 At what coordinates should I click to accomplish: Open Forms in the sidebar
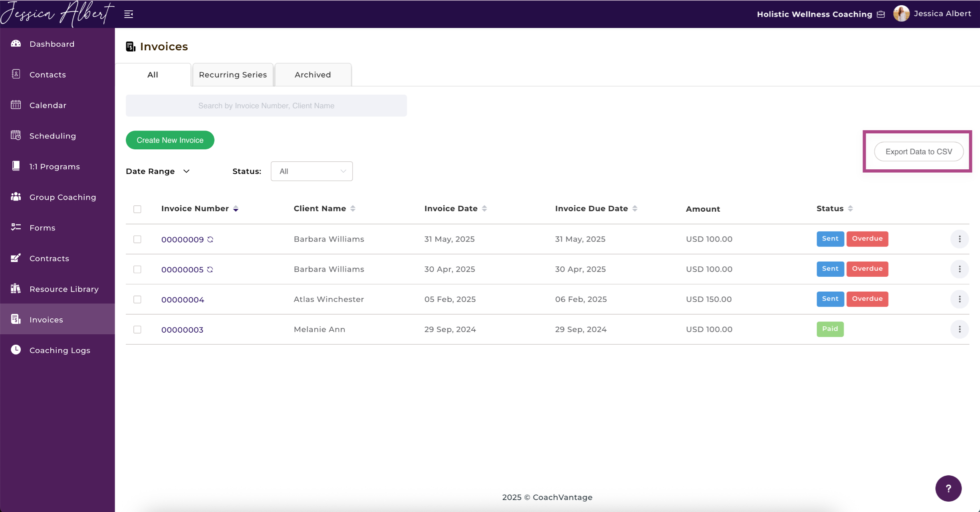point(57,228)
